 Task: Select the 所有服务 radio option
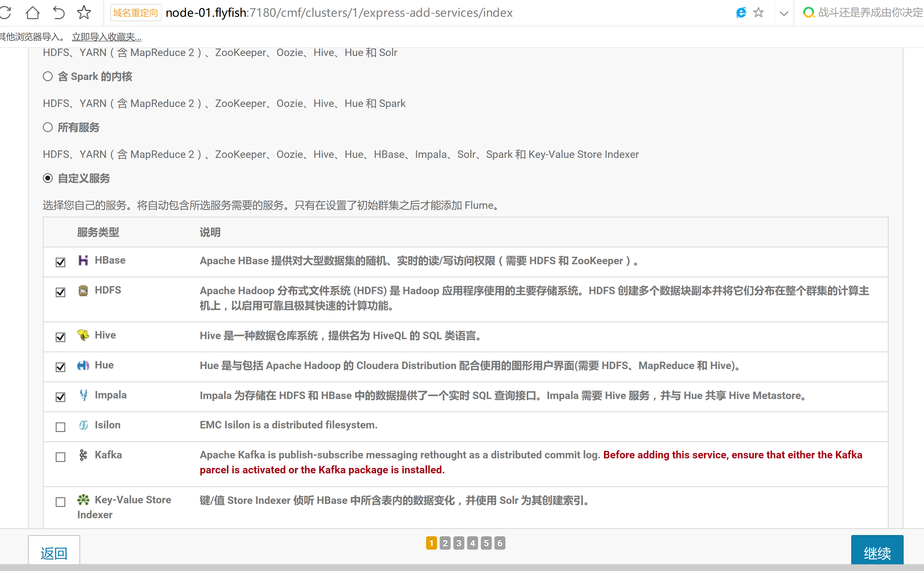click(48, 127)
